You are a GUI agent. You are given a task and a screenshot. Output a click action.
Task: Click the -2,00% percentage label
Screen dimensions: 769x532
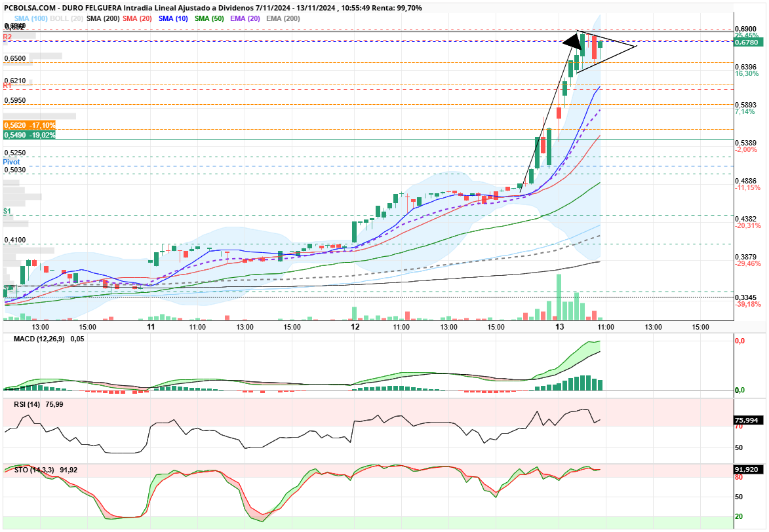(x=746, y=149)
